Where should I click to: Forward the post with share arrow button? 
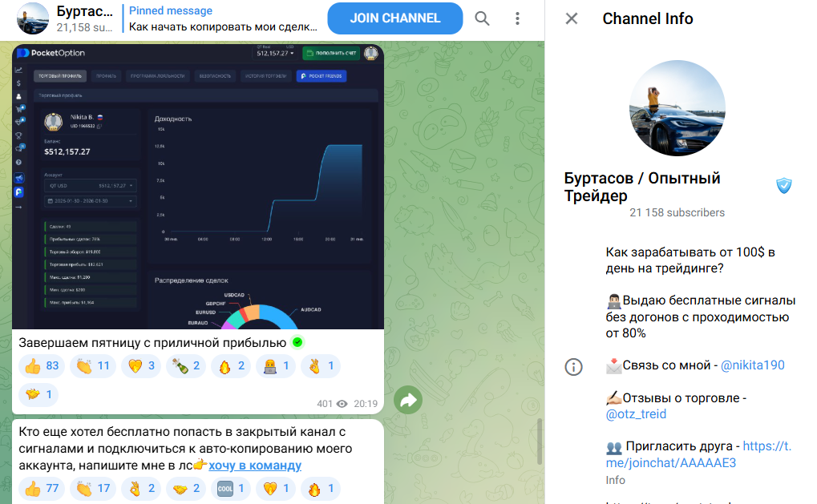(408, 400)
